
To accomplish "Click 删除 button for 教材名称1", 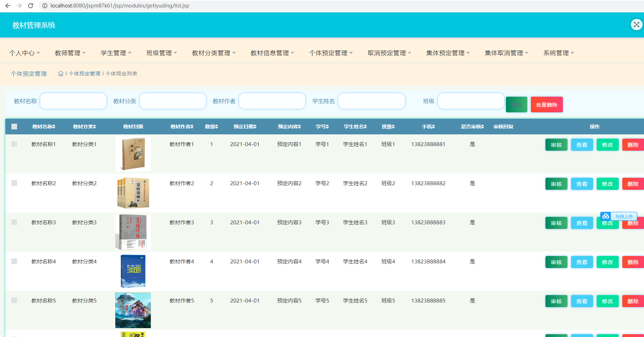I will click(633, 145).
